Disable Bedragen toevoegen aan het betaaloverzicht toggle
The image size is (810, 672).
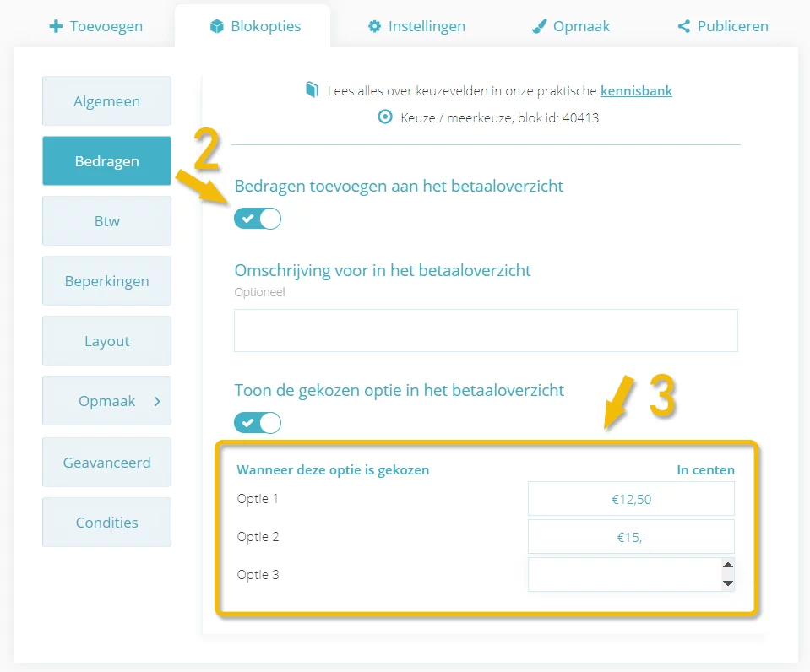tap(258, 219)
